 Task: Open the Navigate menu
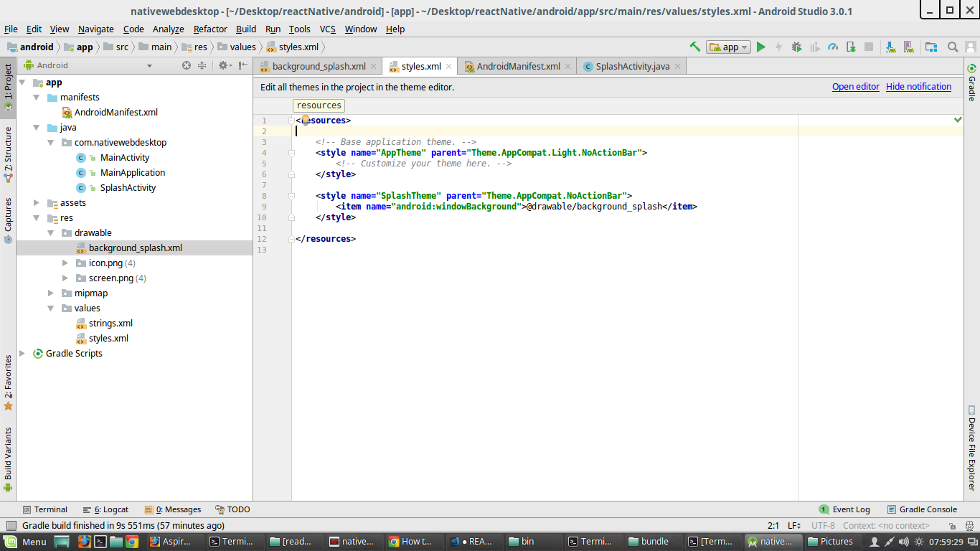click(x=96, y=29)
